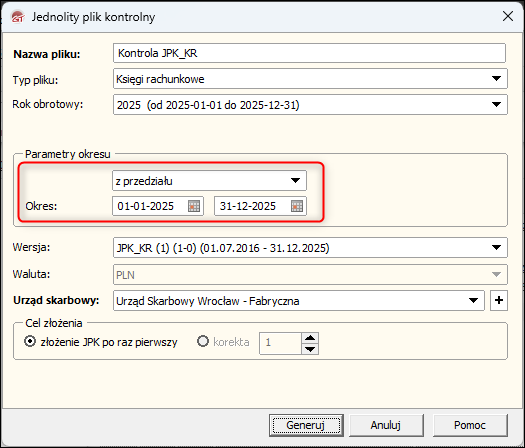Select the korekta radio button
Viewport: 525px width, 448px height.
[203, 342]
